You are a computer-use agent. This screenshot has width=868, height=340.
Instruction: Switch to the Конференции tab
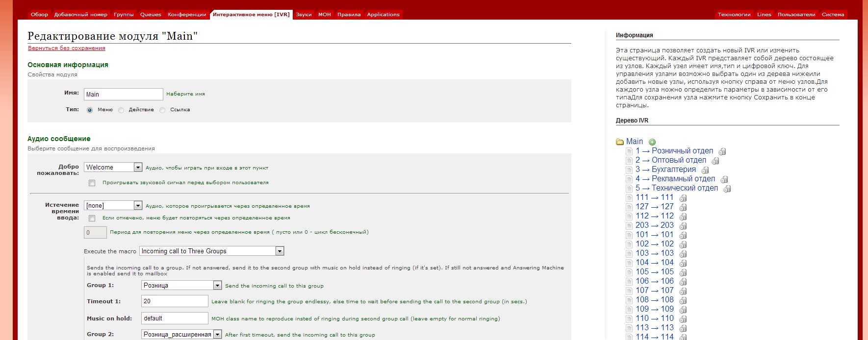[187, 14]
